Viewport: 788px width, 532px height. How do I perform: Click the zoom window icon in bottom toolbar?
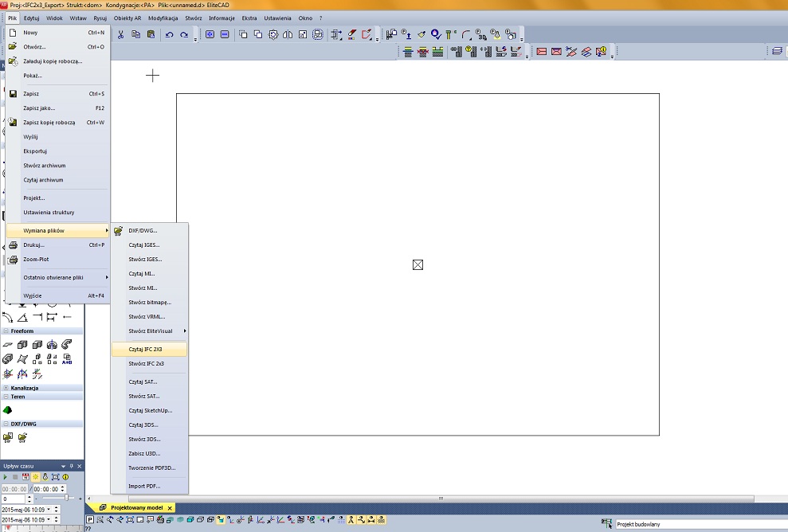(x=100, y=520)
